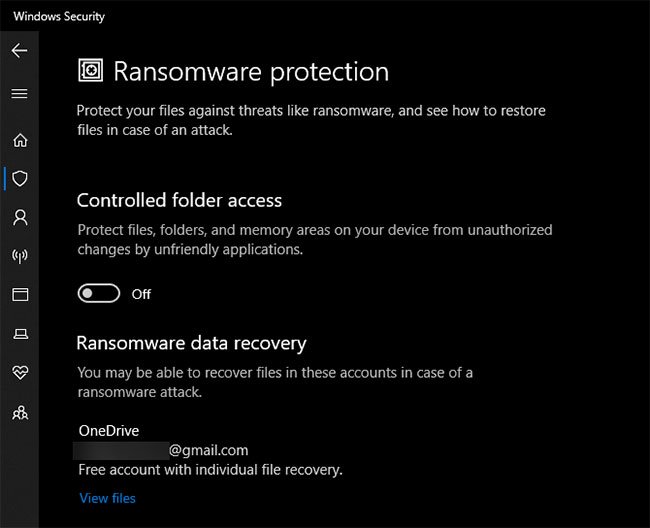This screenshot has width=650, height=528.
Task: Select Virus & threat protection shield icon
Action: click(x=20, y=179)
